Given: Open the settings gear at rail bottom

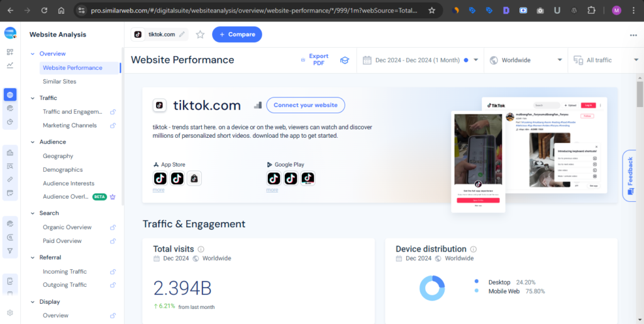Looking at the screenshot, I should (x=10, y=313).
